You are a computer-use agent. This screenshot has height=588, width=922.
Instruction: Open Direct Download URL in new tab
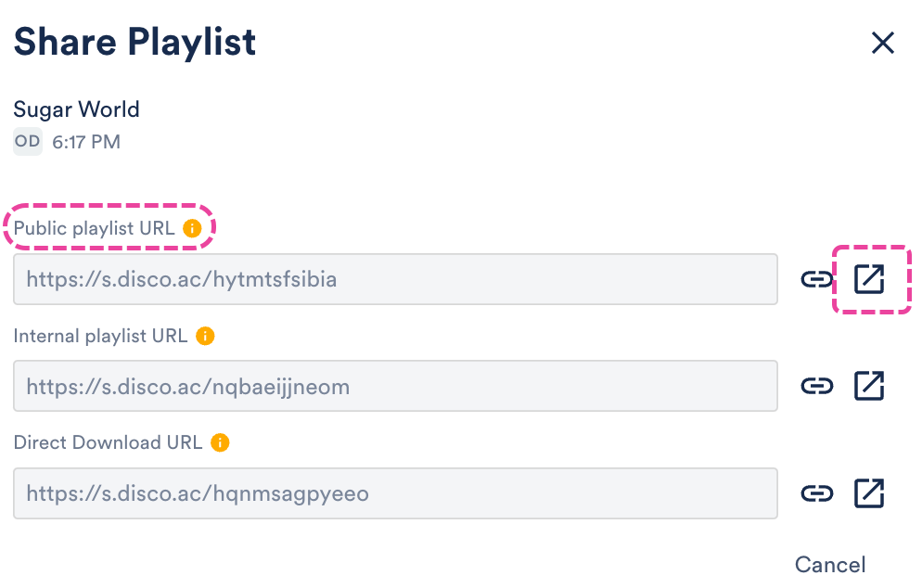click(x=869, y=493)
